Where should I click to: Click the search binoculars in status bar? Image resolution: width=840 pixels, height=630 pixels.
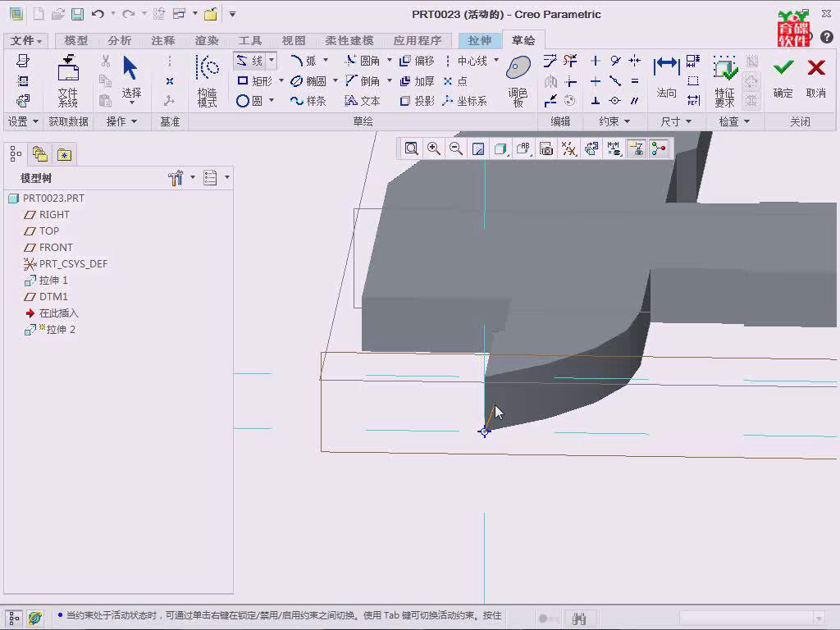(x=578, y=619)
